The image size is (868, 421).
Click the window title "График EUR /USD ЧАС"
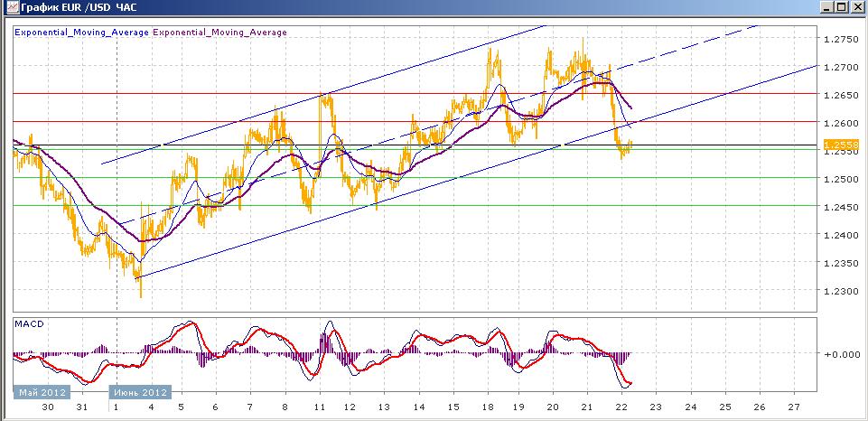79,8
